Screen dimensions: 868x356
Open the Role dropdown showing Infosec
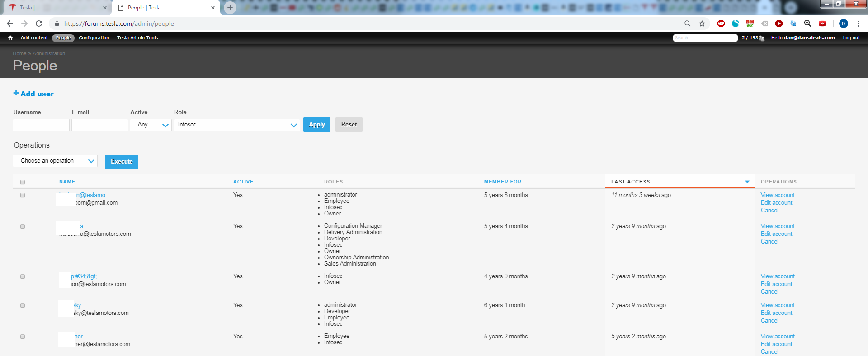click(x=237, y=125)
